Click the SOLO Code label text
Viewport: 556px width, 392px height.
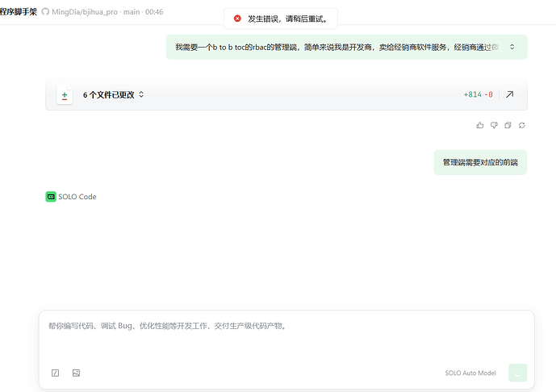coord(77,197)
